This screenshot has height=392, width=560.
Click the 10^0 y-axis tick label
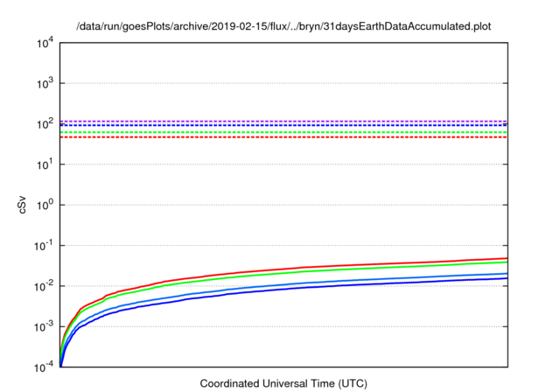click(45, 206)
